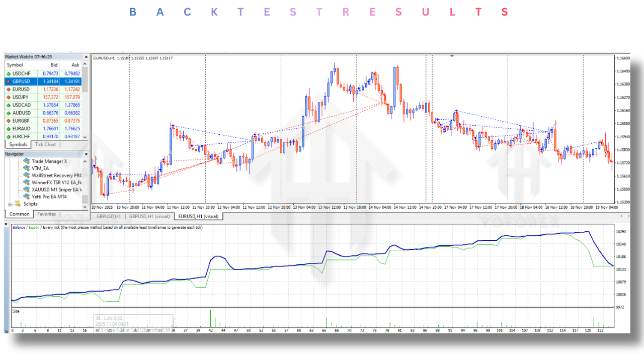Screen dimensions: 644x362
Task: Close the Market Watch panel
Action: (x=86, y=57)
